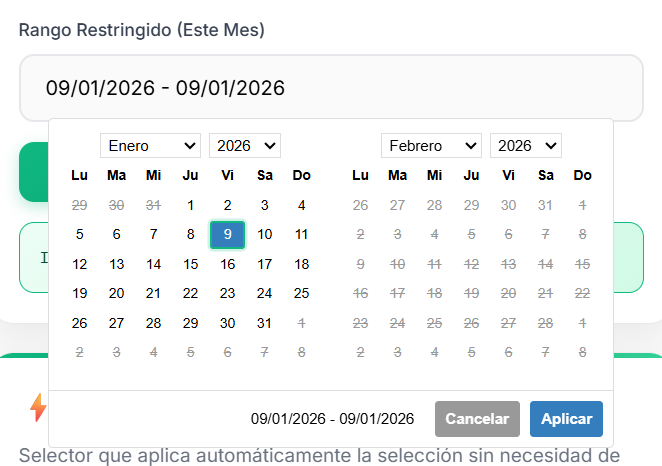The width and height of the screenshot is (662, 466).
Task: Select day 20 in Enero calendar
Action: click(117, 294)
